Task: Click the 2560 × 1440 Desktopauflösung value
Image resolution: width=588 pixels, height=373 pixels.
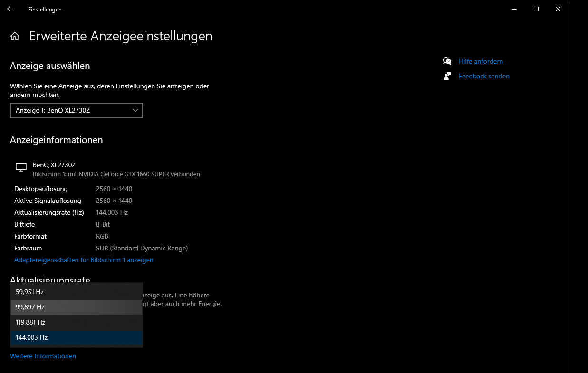Action: [114, 189]
